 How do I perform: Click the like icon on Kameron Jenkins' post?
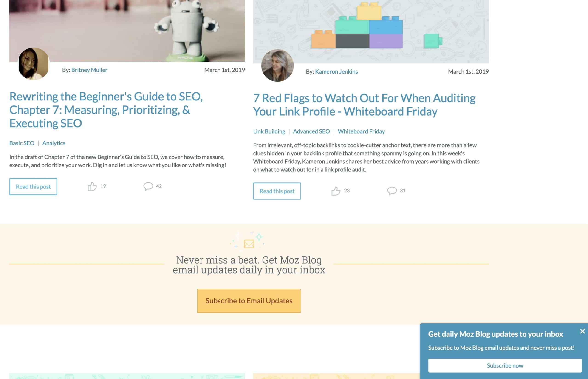coord(336,190)
